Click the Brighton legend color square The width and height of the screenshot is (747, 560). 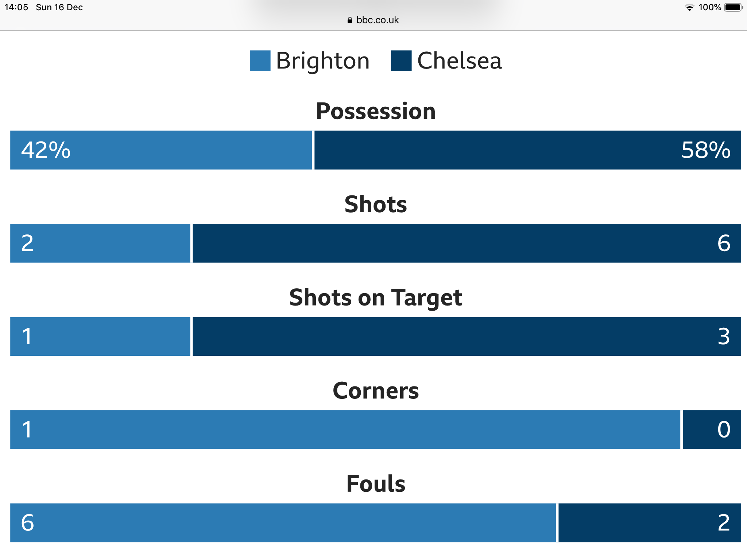point(260,61)
